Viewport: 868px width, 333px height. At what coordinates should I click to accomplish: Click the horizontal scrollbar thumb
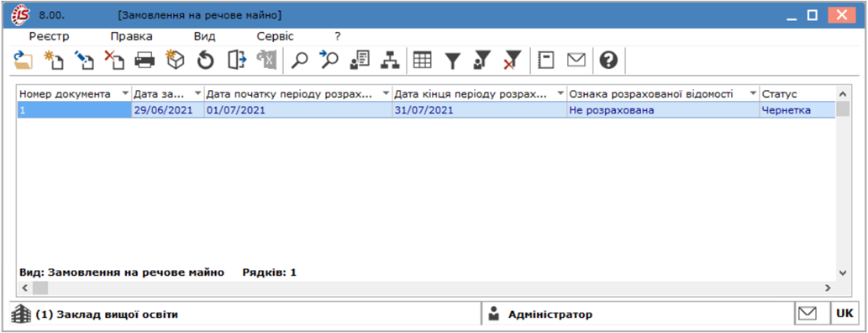(x=40, y=288)
